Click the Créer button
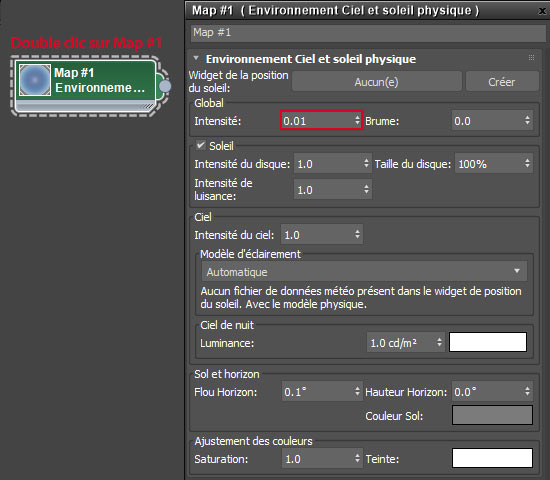Screen dimensions: 550x480 click(x=502, y=82)
